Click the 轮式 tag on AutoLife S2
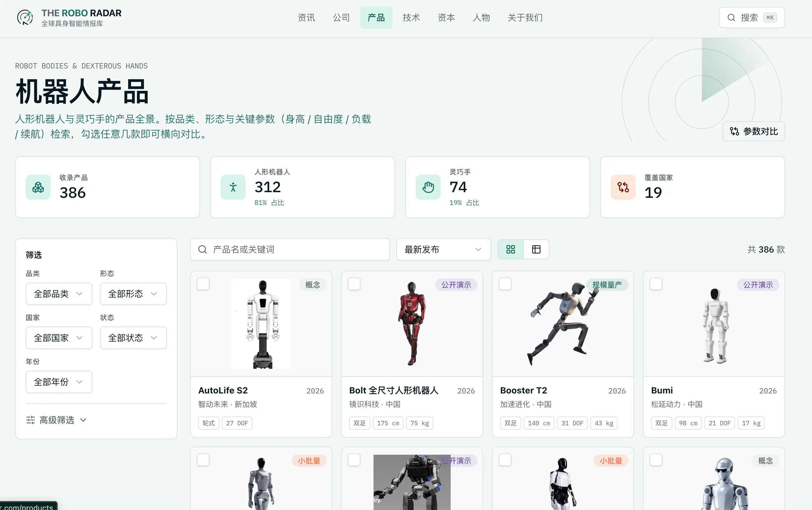This screenshot has height=510, width=812. pyautogui.click(x=208, y=423)
